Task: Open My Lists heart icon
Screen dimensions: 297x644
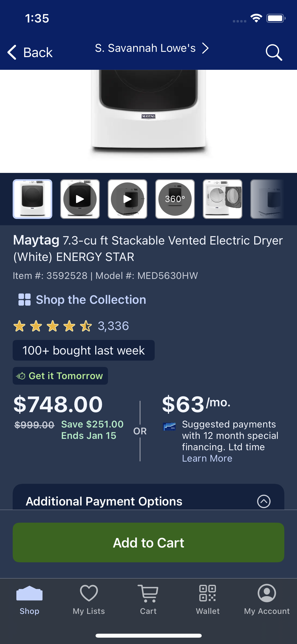Action: (89, 593)
